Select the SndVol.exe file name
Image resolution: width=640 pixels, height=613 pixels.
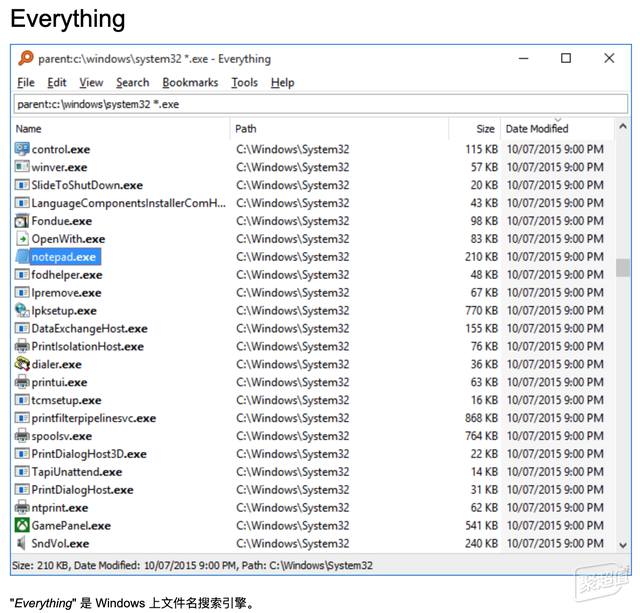[x=60, y=544]
